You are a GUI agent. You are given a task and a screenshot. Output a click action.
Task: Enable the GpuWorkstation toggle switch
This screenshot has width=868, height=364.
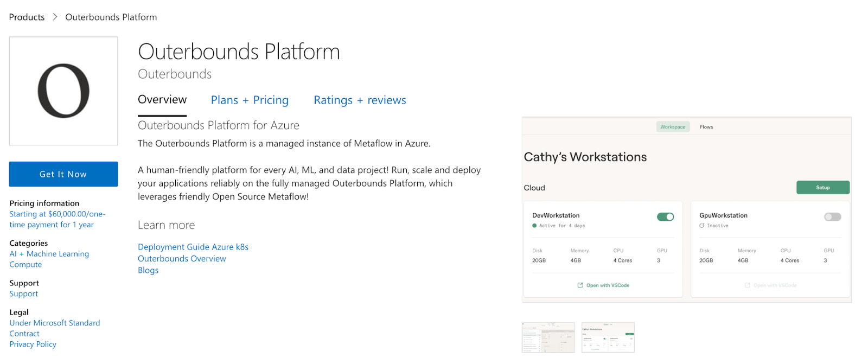[832, 217]
